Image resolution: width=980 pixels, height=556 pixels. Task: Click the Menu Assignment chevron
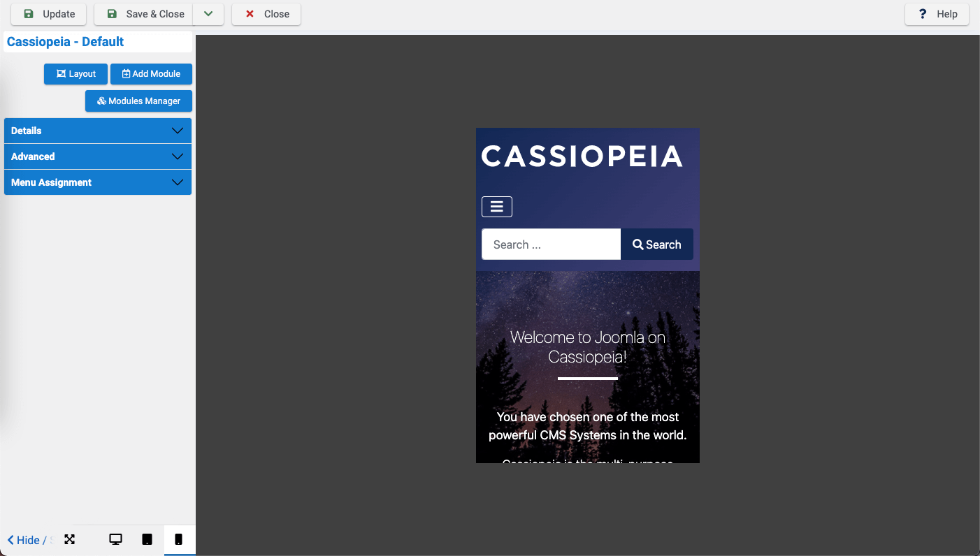[178, 182]
